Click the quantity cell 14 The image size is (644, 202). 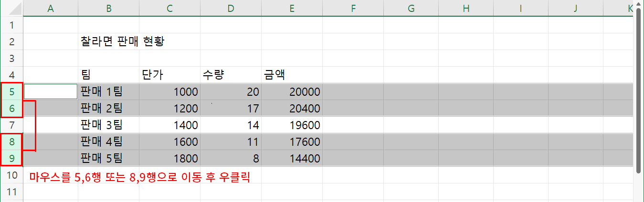[231, 125]
